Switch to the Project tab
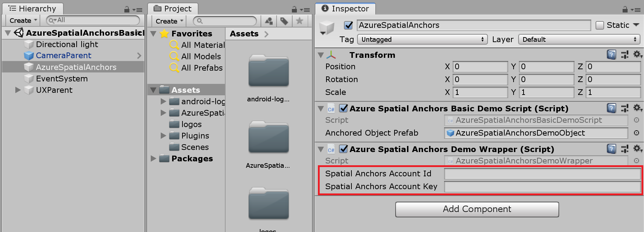The height and width of the screenshot is (232, 644). 173,8
